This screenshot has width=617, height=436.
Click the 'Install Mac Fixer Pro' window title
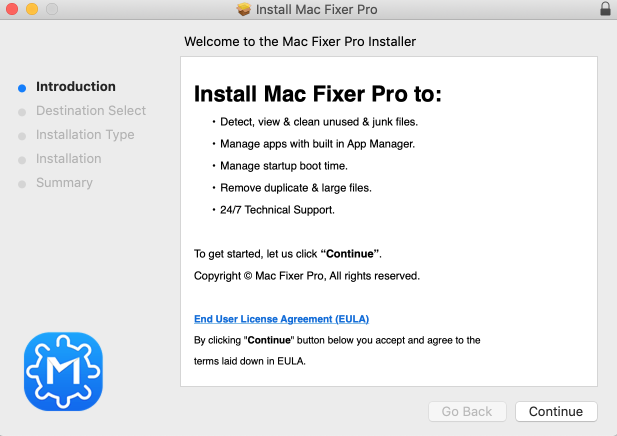pos(316,9)
